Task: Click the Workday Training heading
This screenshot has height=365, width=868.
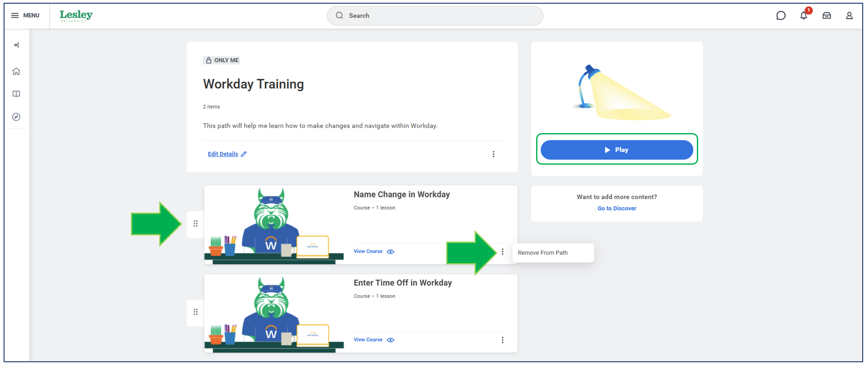Action: tap(253, 84)
